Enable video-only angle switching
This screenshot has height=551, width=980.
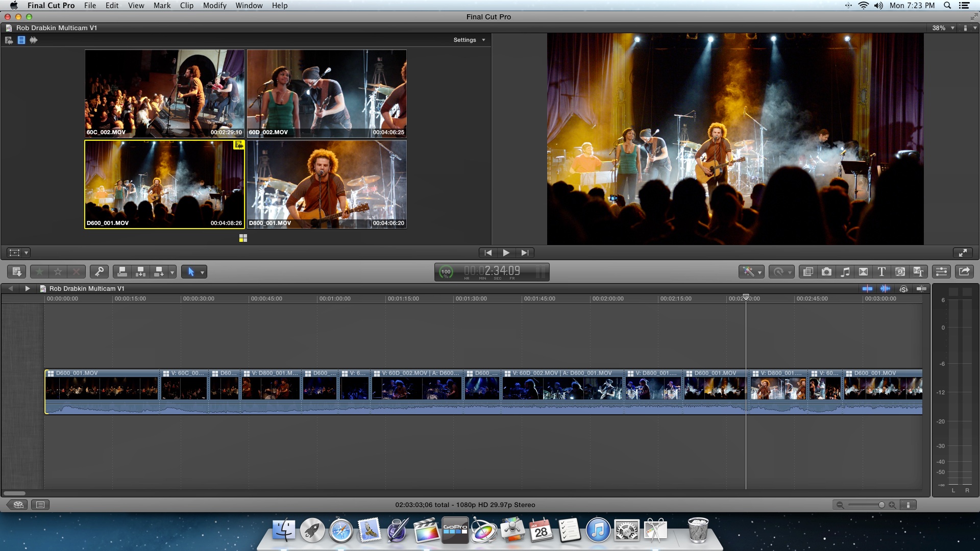point(21,40)
